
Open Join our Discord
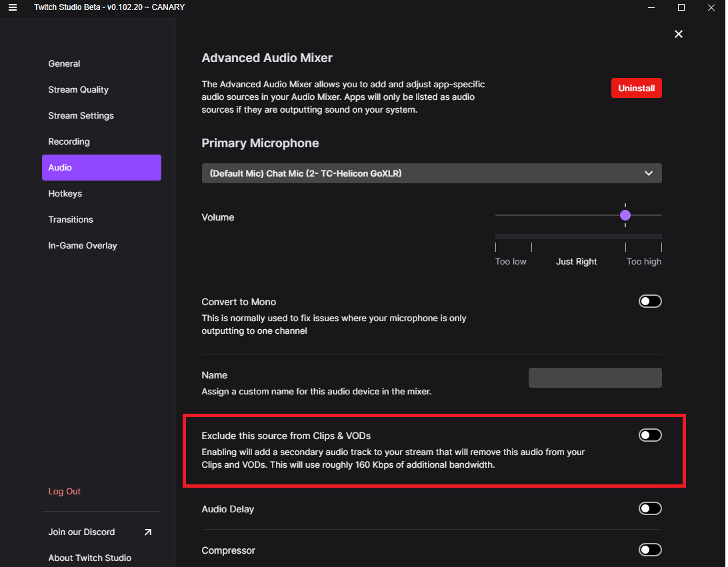81,532
